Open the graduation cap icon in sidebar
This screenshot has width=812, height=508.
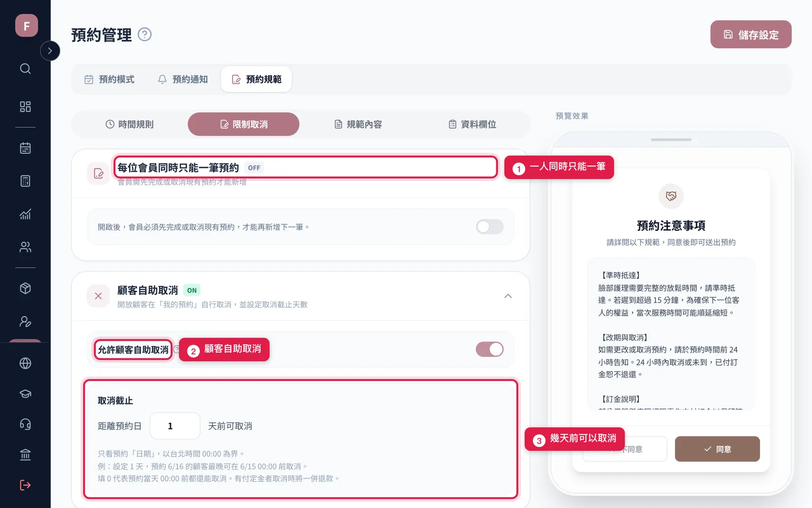(25, 394)
